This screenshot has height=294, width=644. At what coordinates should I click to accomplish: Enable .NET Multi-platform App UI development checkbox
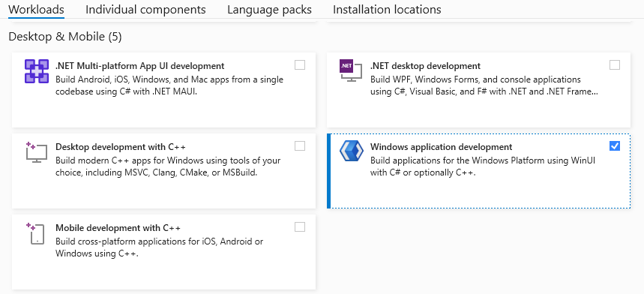[x=300, y=65]
